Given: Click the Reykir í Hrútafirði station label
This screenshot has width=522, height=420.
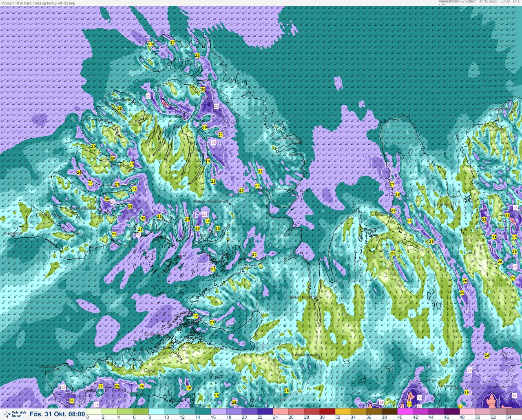Looking at the screenshot, I should [x=302, y=297].
